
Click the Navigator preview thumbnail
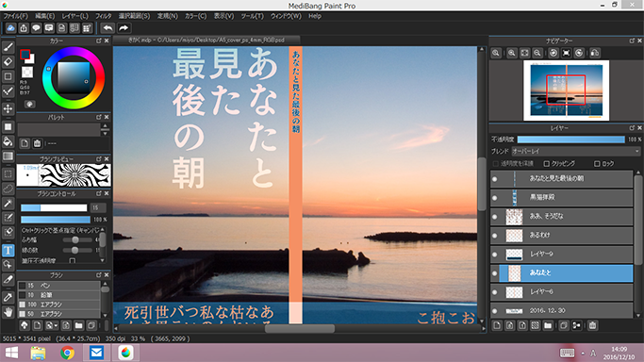[566, 90]
